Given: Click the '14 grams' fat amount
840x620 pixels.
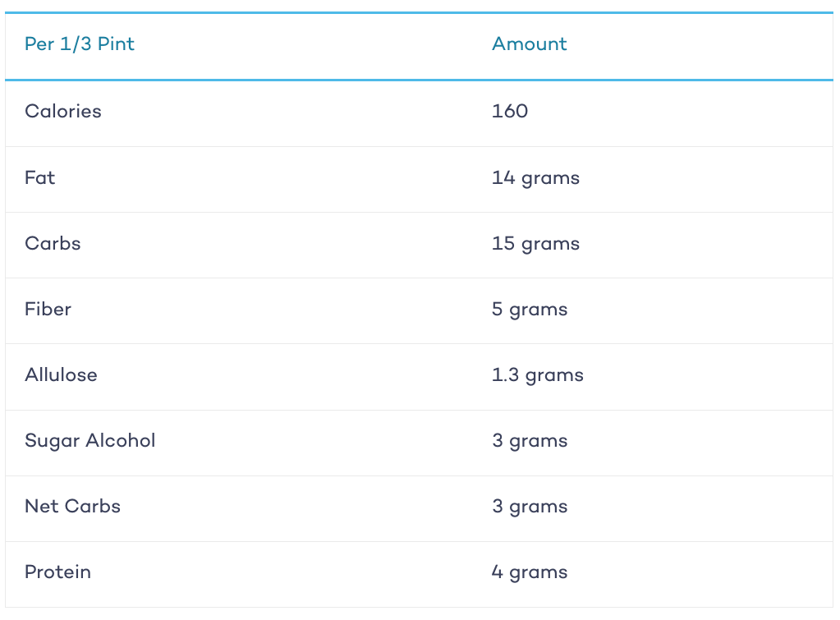Looking at the screenshot, I should tap(535, 178).
